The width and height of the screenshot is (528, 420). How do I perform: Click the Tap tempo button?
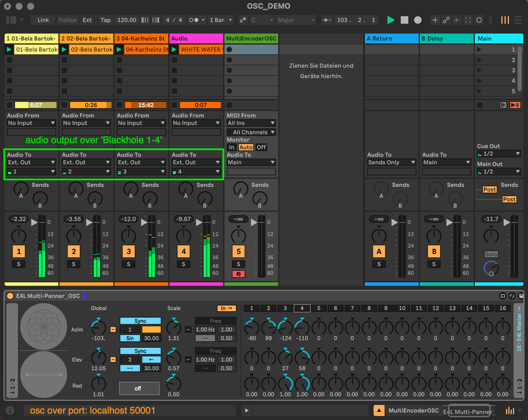105,20
